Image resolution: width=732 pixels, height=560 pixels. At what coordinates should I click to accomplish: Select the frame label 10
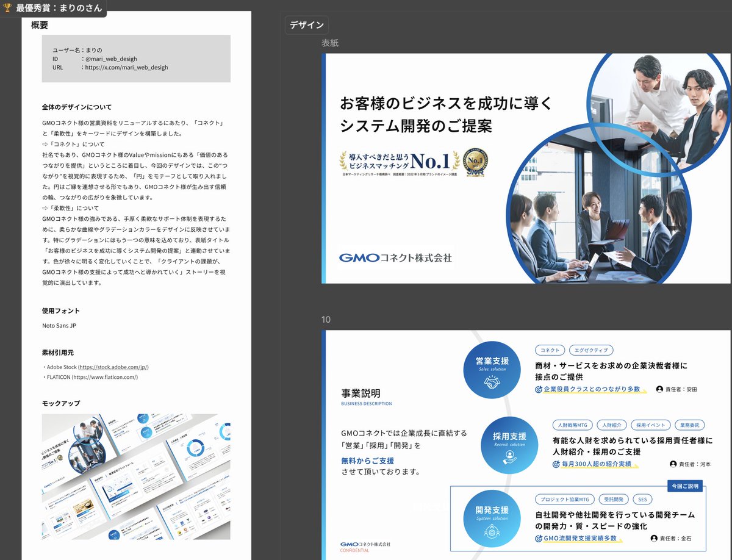(x=326, y=320)
